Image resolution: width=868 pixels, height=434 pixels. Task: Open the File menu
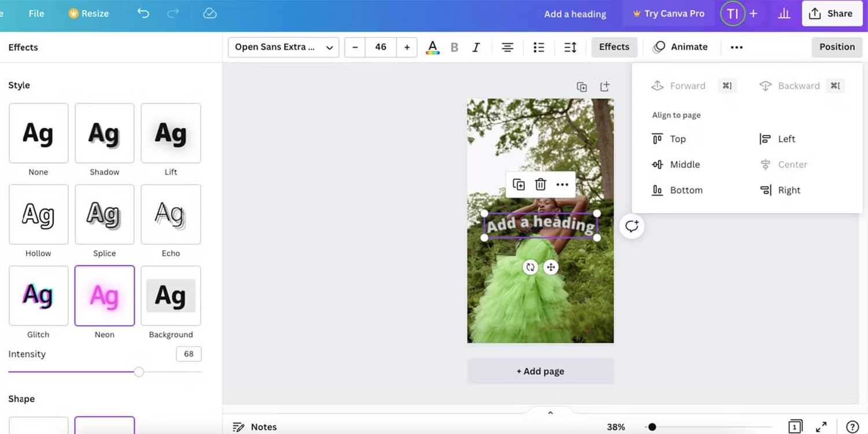pos(36,13)
